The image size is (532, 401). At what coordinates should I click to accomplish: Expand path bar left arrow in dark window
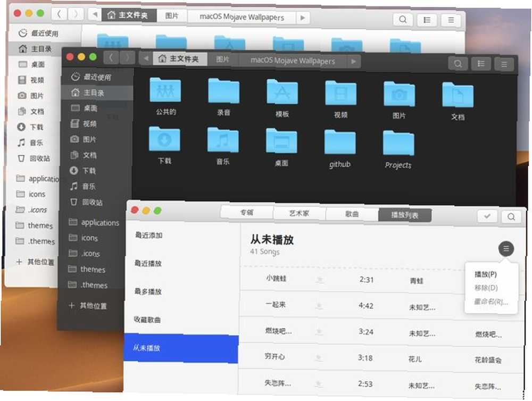coord(146,59)
